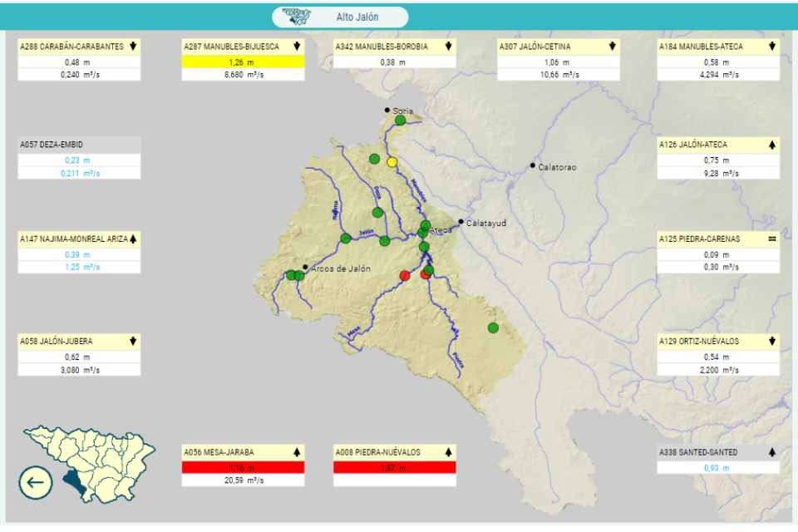Click the Calatorao city label on map
The height and width of the screenshot is (532, 798).
[x=557, y=167]
